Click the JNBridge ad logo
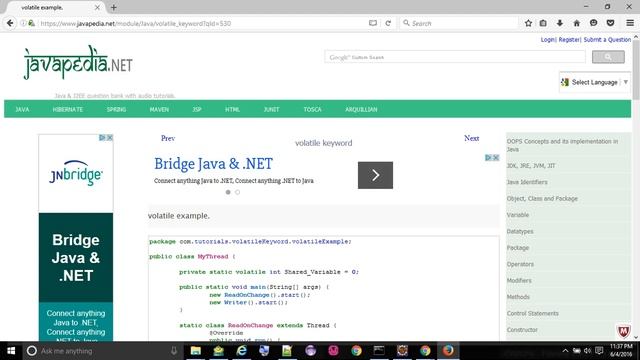 click(x=76, y=173)
